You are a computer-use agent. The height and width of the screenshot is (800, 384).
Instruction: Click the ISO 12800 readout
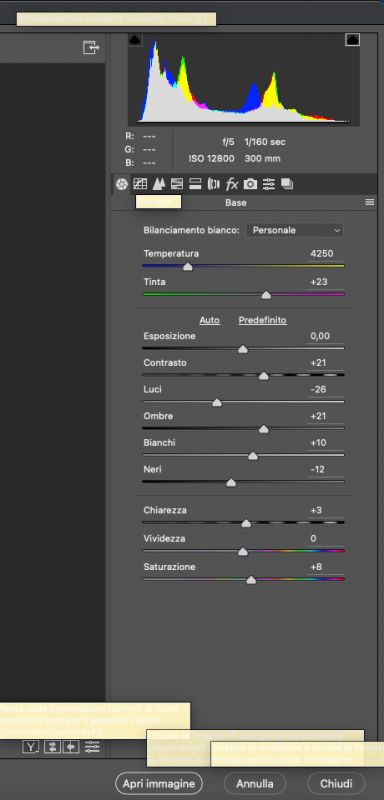[x=212, y=159]
